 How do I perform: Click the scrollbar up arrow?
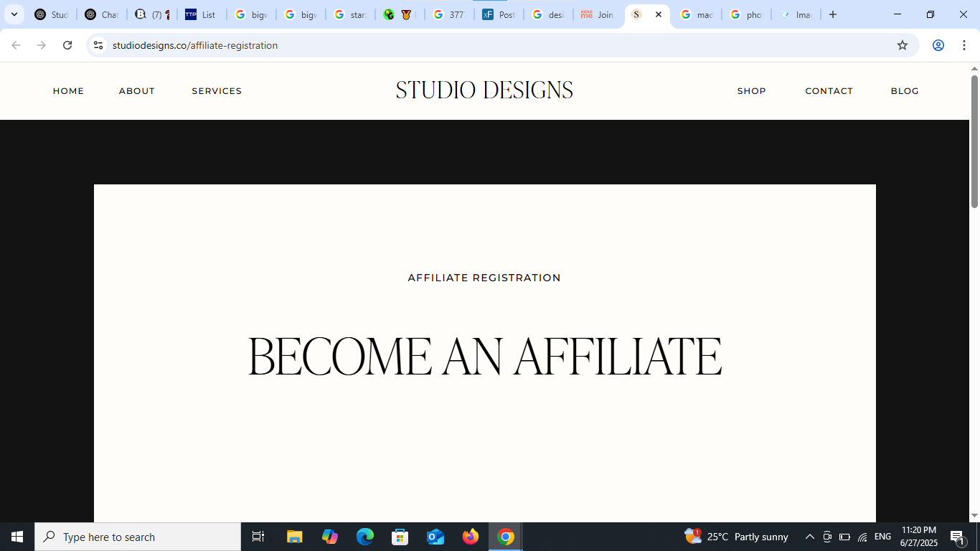(x=975, y=68)
